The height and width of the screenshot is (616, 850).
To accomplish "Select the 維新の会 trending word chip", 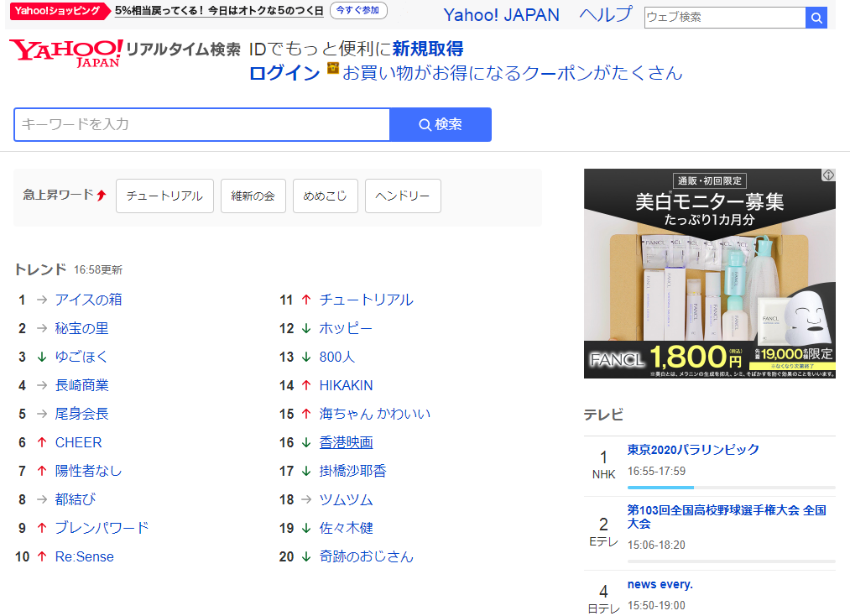I will (x=253, y=196).
